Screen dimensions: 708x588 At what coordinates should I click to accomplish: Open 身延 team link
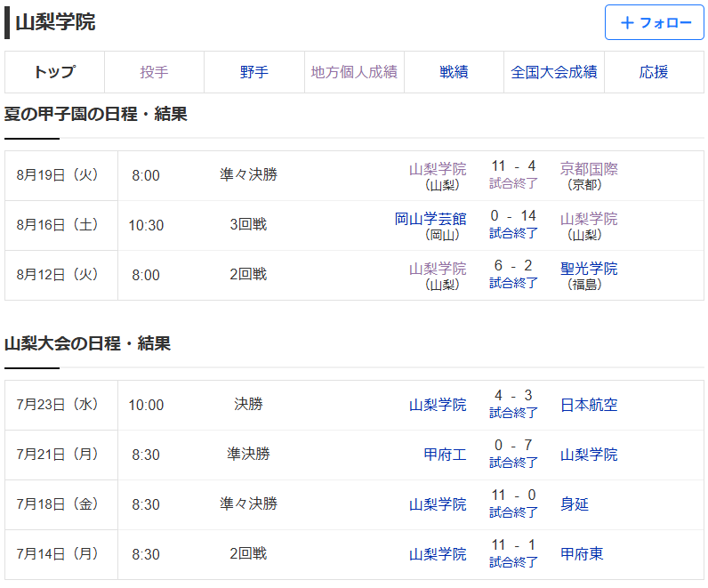[575, 504]
